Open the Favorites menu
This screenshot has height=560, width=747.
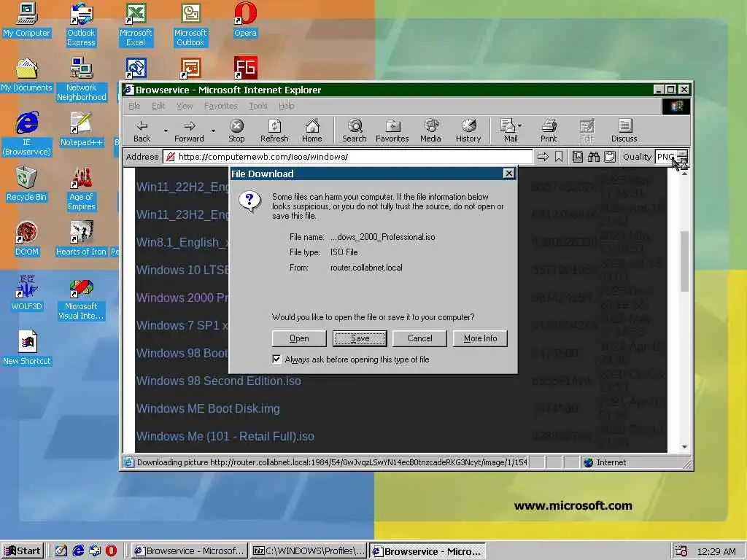point(220,106)
